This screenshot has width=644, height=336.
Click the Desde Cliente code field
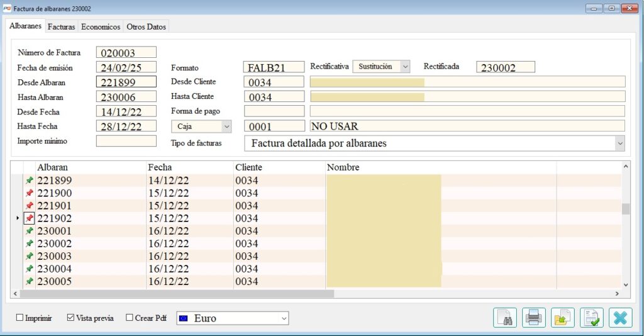pos(274,82)
